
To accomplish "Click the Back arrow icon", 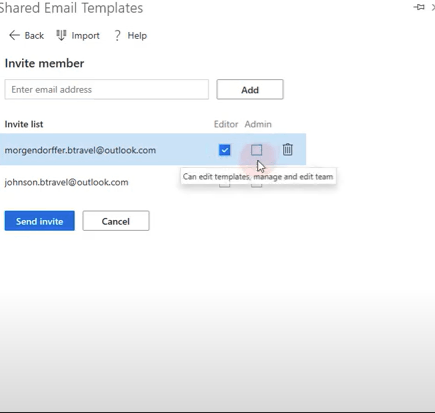I will click(x=14, y=35).
